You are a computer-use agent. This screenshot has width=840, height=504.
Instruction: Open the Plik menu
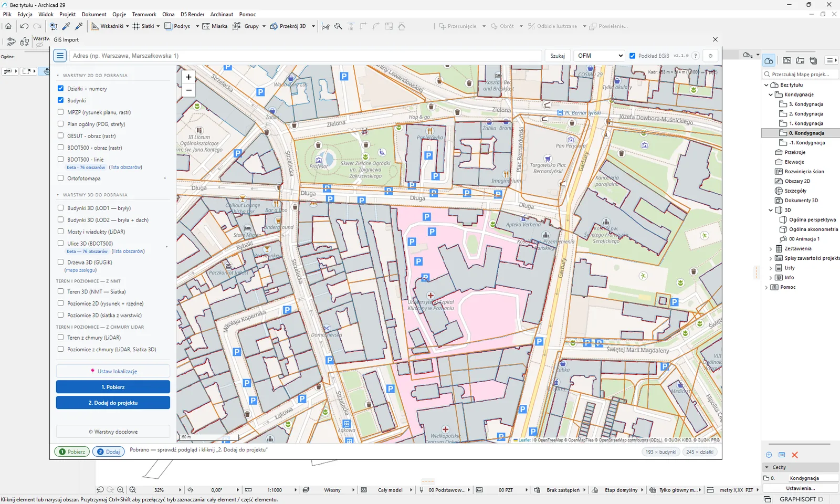tap(7, 14)
